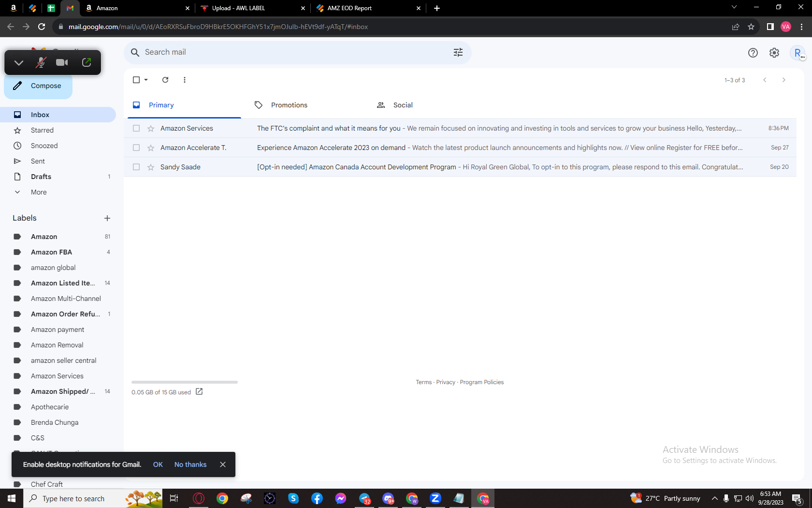The image size is (812, 508).
Task: Star the Amazon Accelerate email
Action: pos(151,148)
